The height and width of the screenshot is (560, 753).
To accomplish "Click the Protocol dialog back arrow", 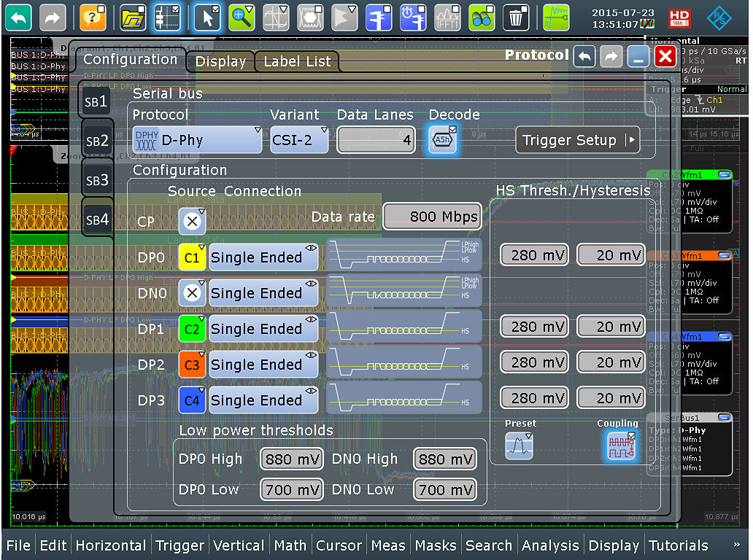I will [x=584, y=57].
